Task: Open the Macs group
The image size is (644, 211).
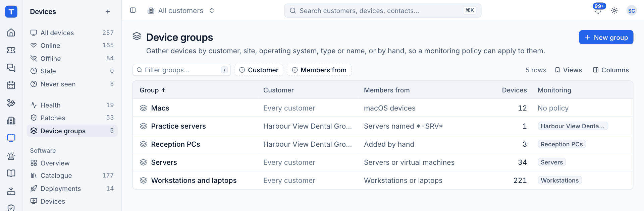Action: [160, 108]
